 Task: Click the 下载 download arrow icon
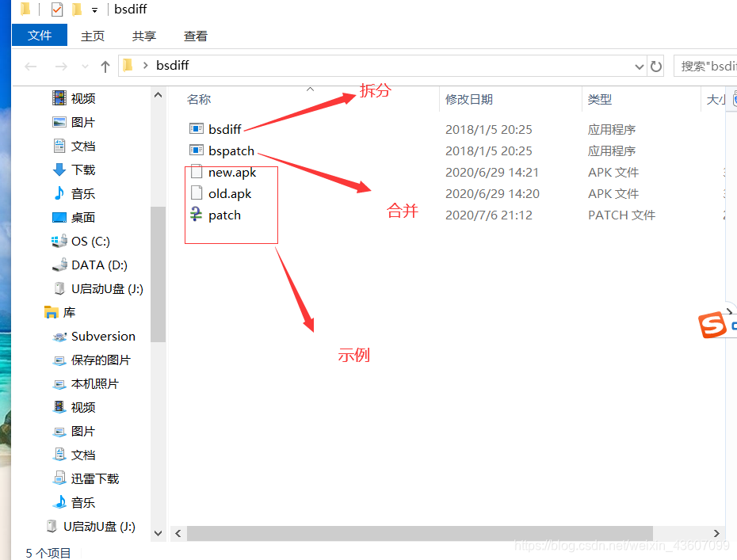(x=59, y=170)
